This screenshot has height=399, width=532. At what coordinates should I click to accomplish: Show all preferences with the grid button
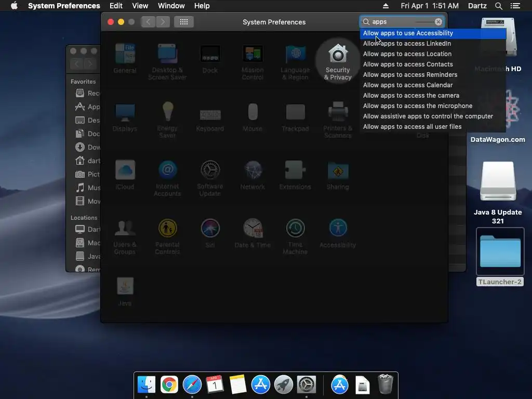pos(184,22)
